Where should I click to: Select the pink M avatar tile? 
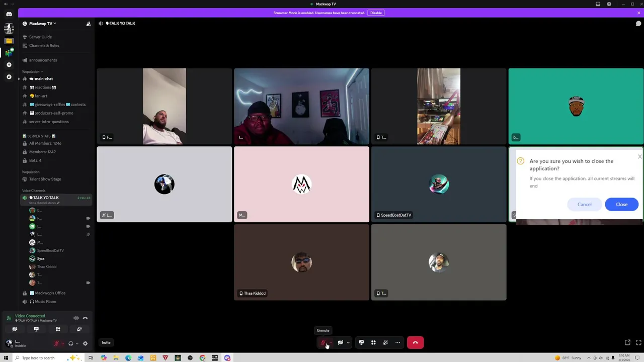point(301,184)
